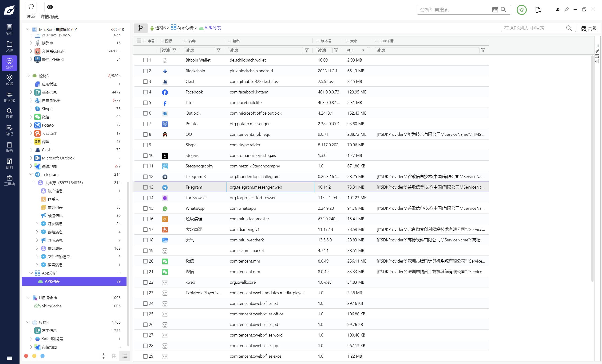Select the ShimCache tree item

click(x=51, y=306)
